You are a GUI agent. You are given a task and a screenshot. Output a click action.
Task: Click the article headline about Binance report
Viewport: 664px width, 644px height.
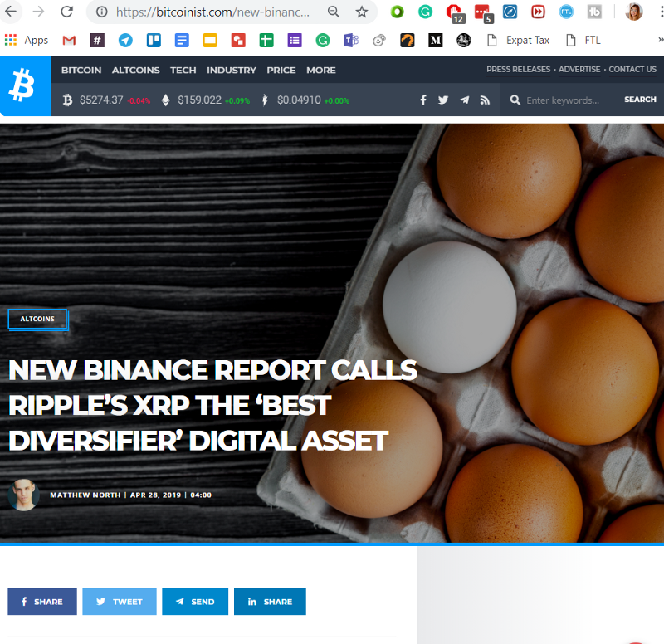[212, 405]
